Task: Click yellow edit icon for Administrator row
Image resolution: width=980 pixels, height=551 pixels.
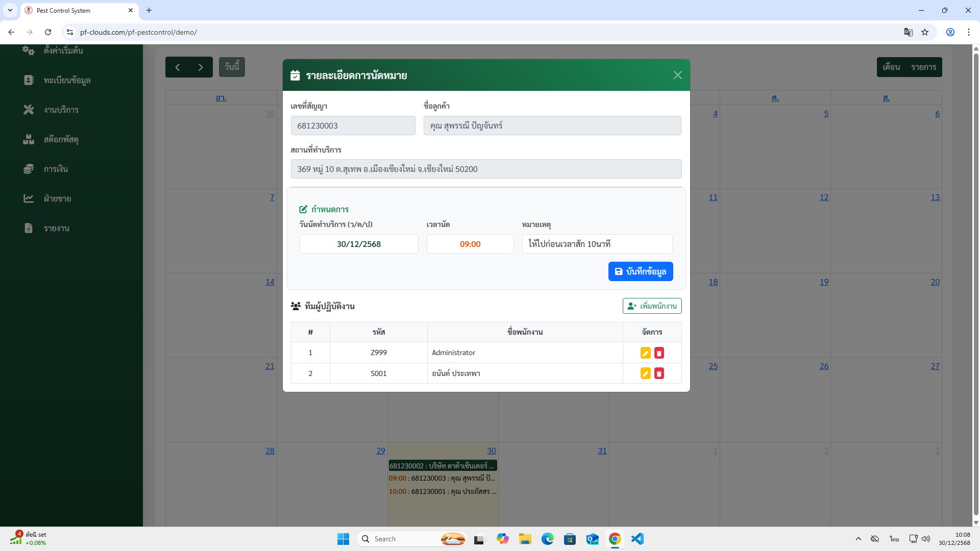Action: click(x=645, y=353)
